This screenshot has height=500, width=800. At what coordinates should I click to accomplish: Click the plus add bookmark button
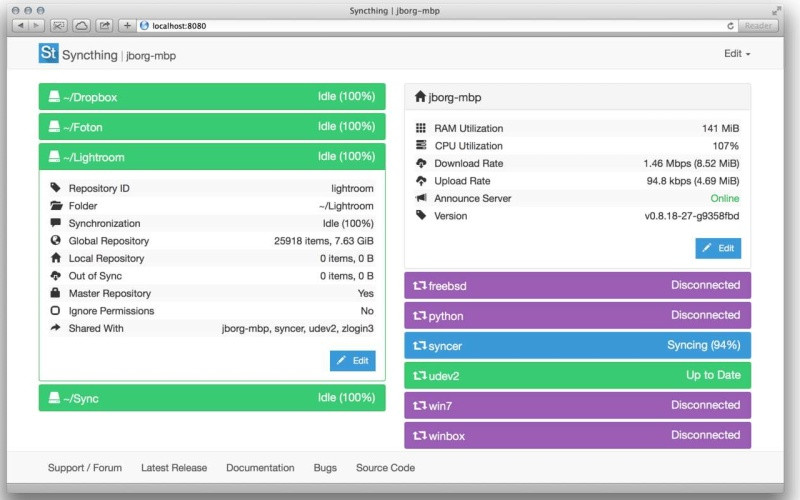pos(127,26)
